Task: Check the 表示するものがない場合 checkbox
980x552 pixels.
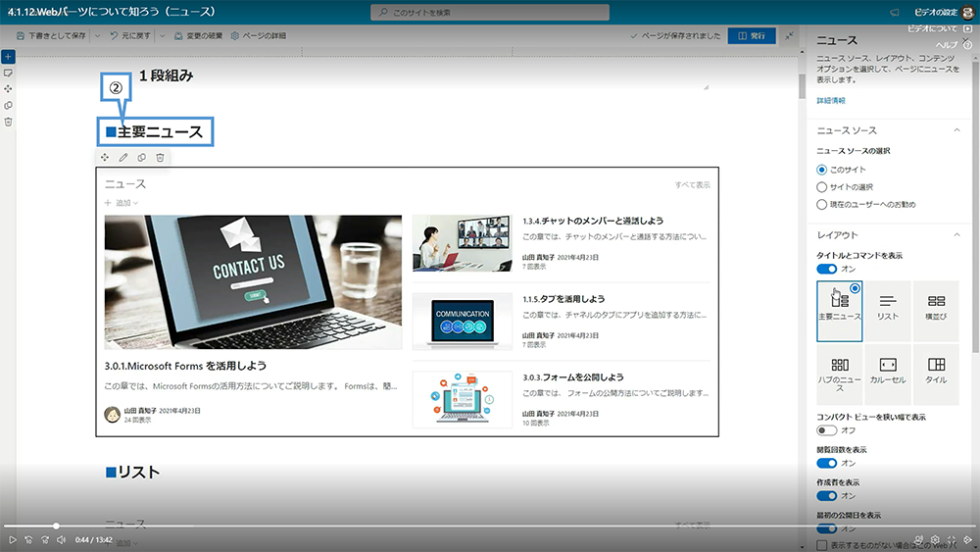Action: [x=822, y=546]
